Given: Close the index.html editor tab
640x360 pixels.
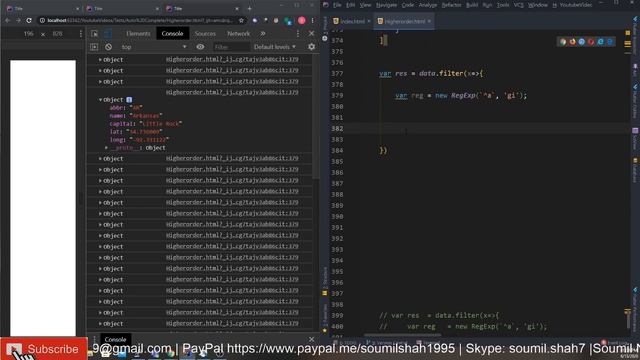Looking at the screenshot, I should coord(369,21).
